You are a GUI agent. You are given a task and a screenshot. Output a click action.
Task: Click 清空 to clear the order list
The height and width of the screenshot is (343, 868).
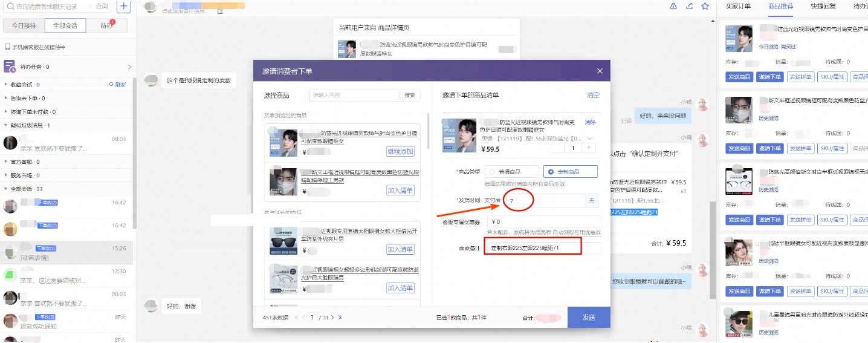(593, 95)
